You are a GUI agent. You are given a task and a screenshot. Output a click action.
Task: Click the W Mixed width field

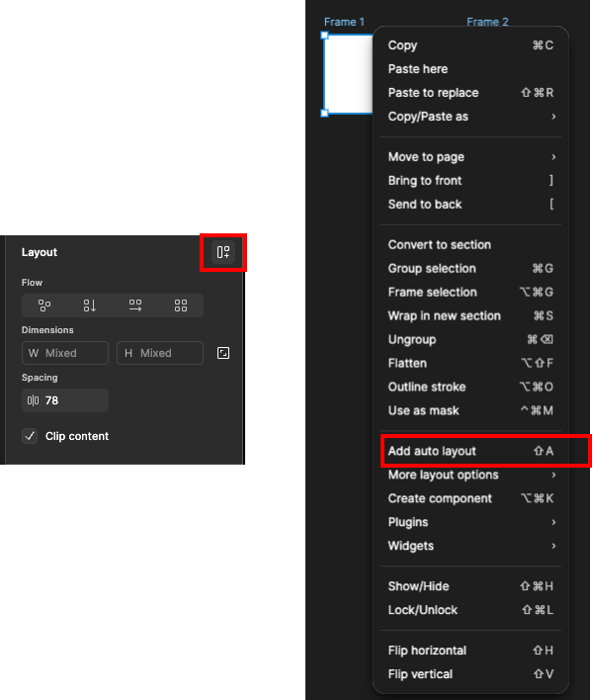point(65,353)
